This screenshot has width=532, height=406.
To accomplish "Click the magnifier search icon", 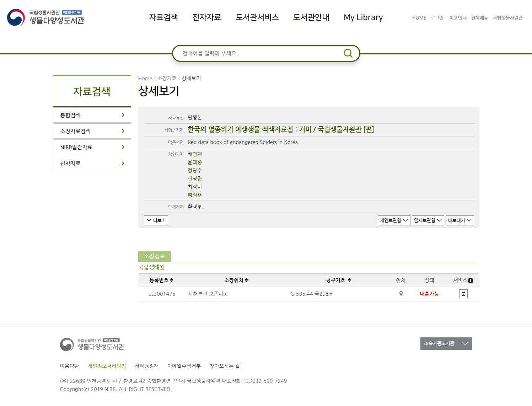I will click(348, 53).
